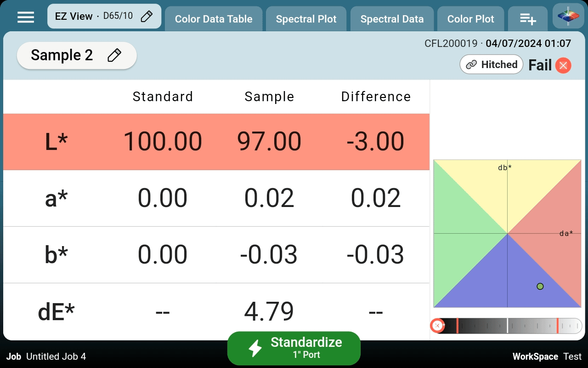
Task: Click the Difference column header
Action: 376,97
